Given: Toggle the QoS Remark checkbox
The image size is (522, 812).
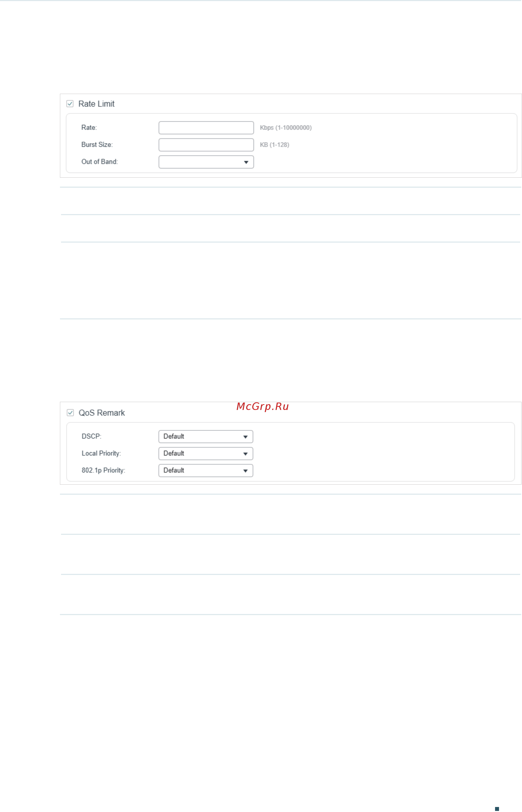Looking at the screenshot, I should pos(70,413).
